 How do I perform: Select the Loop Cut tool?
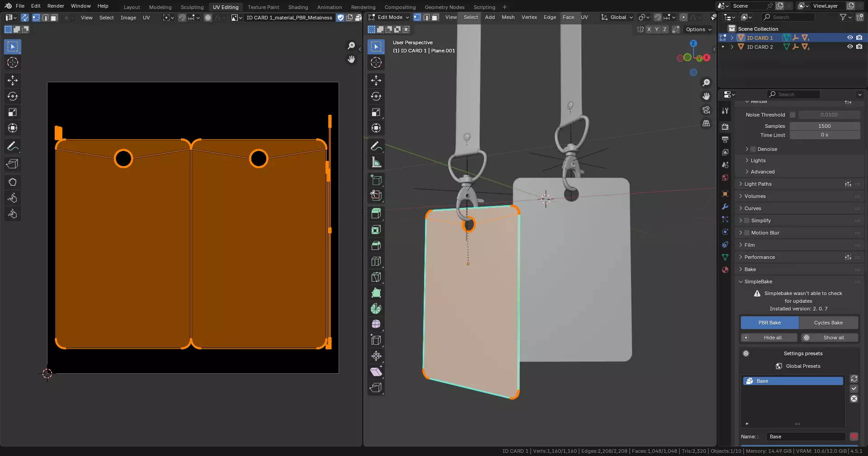376,261
